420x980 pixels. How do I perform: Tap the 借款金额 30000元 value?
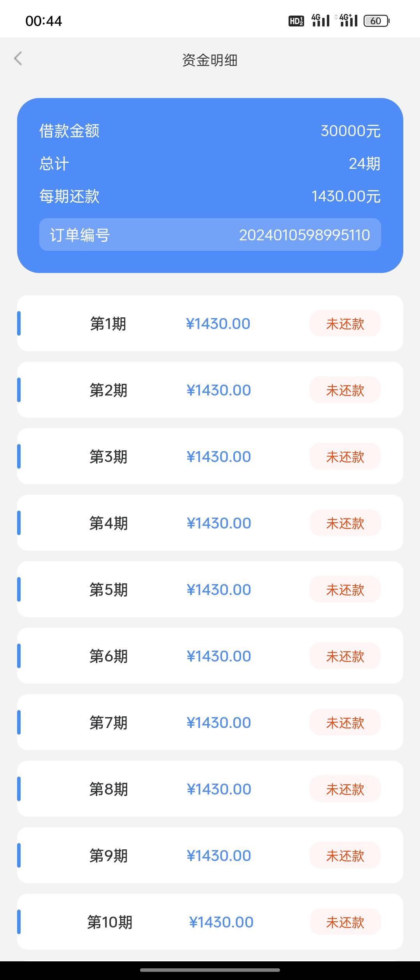tap(350, 131)
